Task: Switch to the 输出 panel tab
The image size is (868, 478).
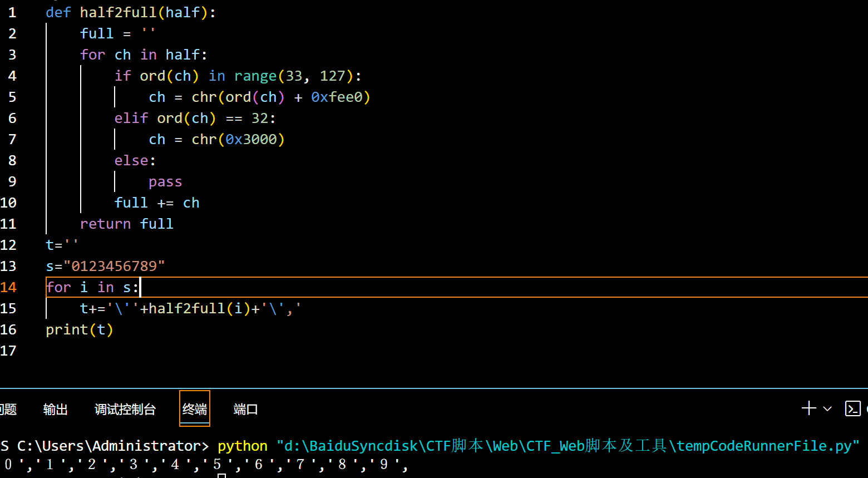Action: (x=55, y=410)
